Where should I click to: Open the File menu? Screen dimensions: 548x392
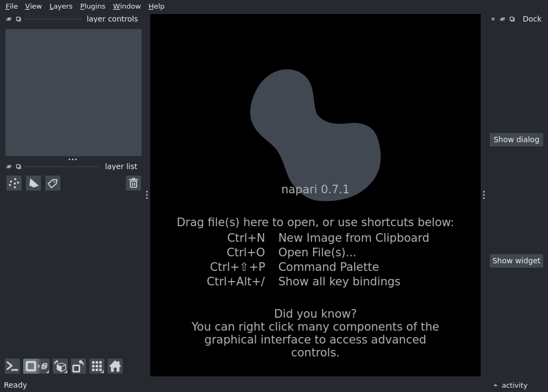pos(11,6)
